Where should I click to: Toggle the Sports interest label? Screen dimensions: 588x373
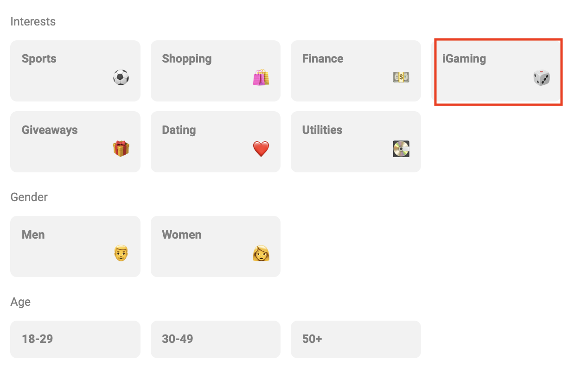(x=39, y=59)
